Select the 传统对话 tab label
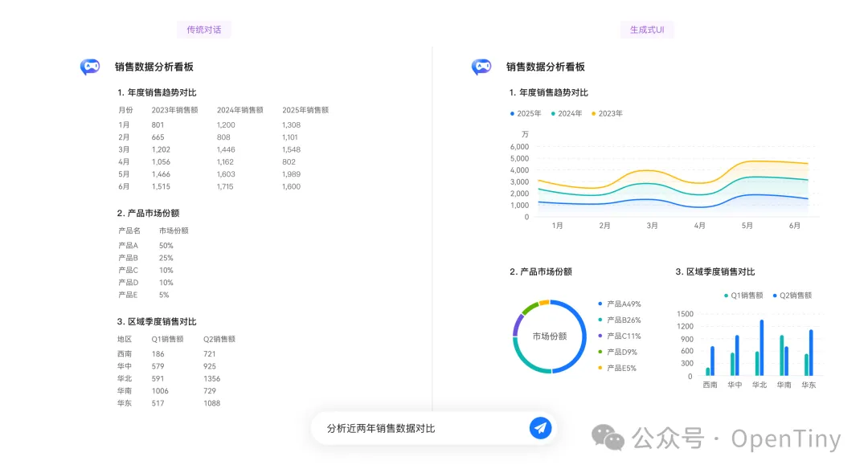Image resolution: width=868 pixels, height=473 pixels. point(203,29)
